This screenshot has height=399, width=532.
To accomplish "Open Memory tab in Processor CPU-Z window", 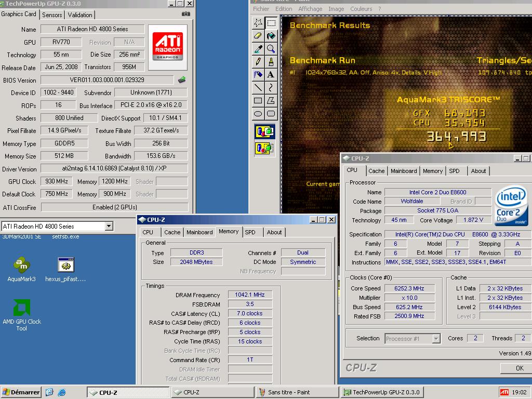I will [433, 171].
